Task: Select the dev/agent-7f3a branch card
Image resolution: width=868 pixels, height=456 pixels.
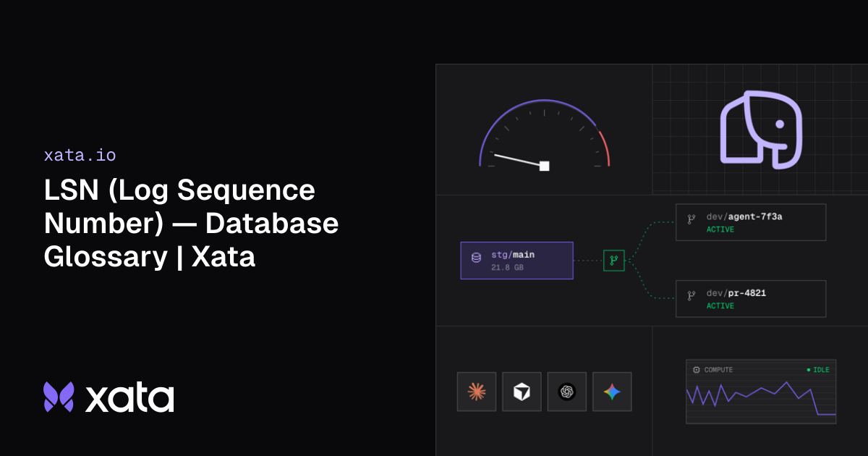Action: [x=751, y=222]
